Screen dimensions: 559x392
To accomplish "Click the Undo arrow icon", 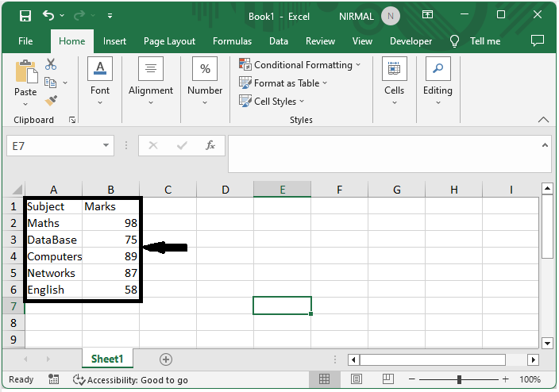I will (x=48, y=16).
